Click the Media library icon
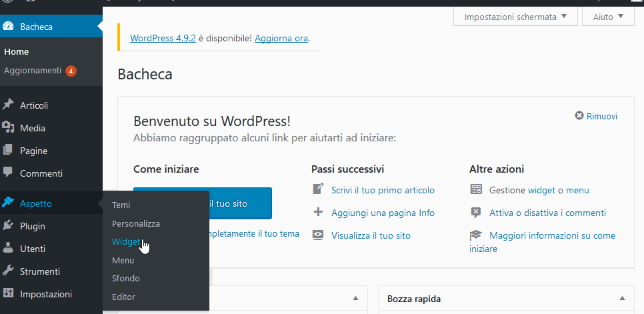Screen dimensions: 644x314 coord(7,127)
